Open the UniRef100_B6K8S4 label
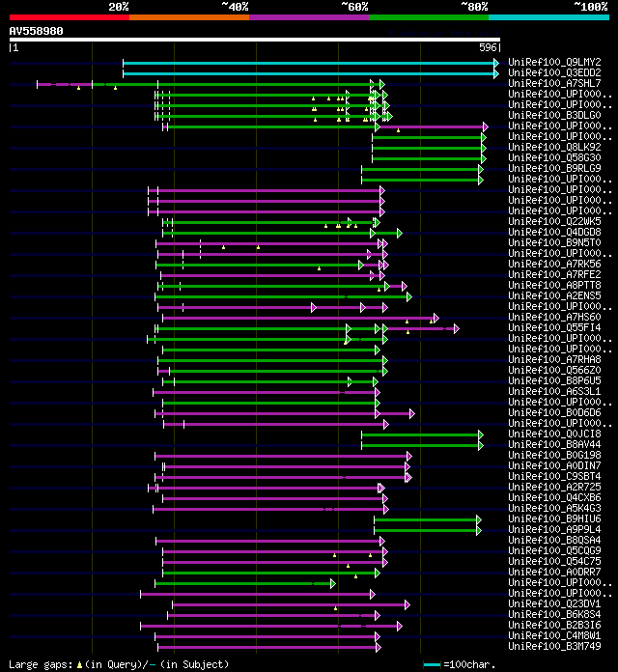Screen dimensions: 618x672 click(x=554, y=615)
